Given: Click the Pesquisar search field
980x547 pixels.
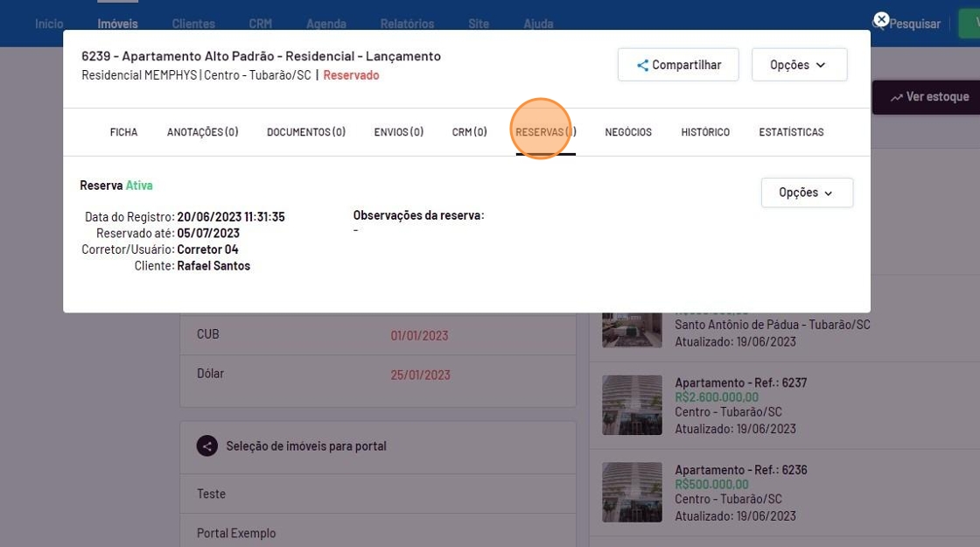Looking at the screenshot, I should pyautogui.click(x=914, y=25).
